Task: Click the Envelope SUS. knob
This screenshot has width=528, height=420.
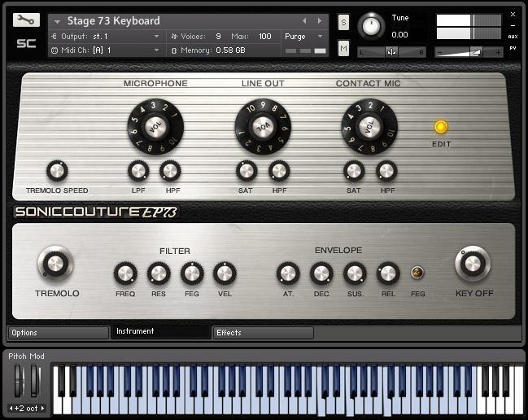Action: 355,273
